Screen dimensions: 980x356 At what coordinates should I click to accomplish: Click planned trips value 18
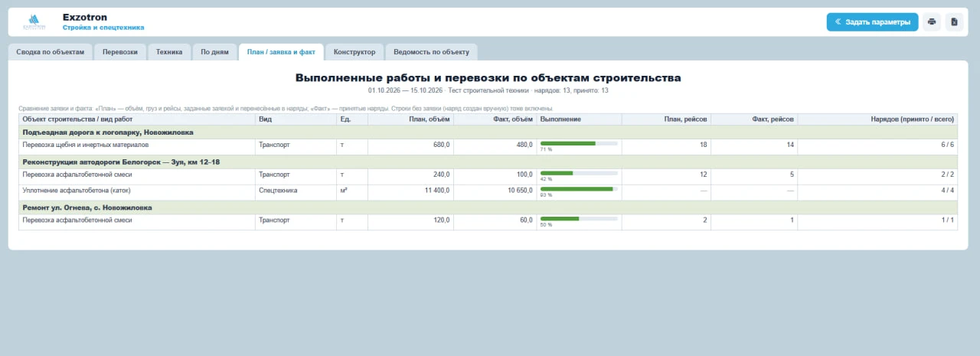(x=703, y=144)
